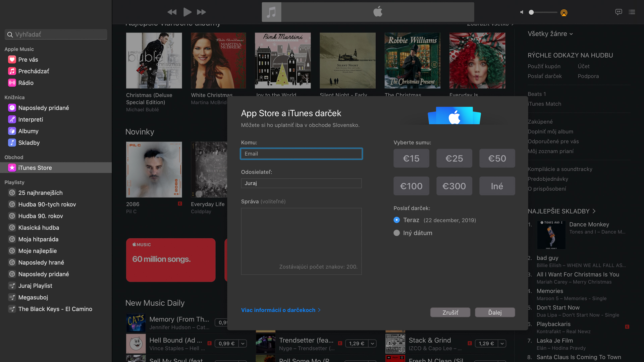The image size is (644, 362).
Task: Open Christmas Deluxe album cover
Action: [154, 61]
